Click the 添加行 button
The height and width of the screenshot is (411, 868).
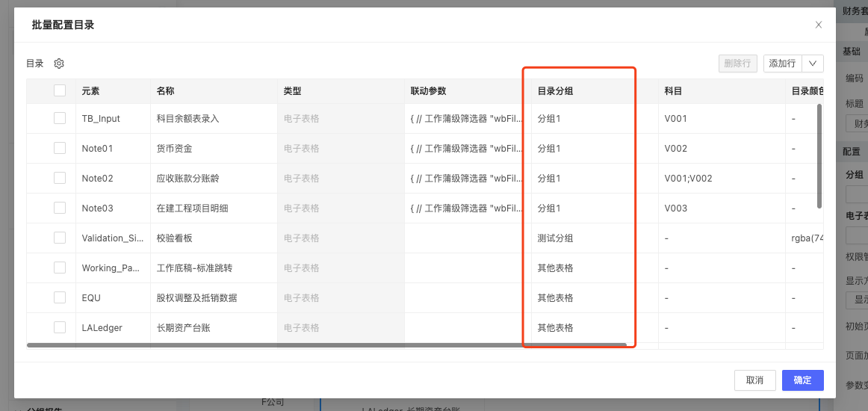(x=782, y=64)
